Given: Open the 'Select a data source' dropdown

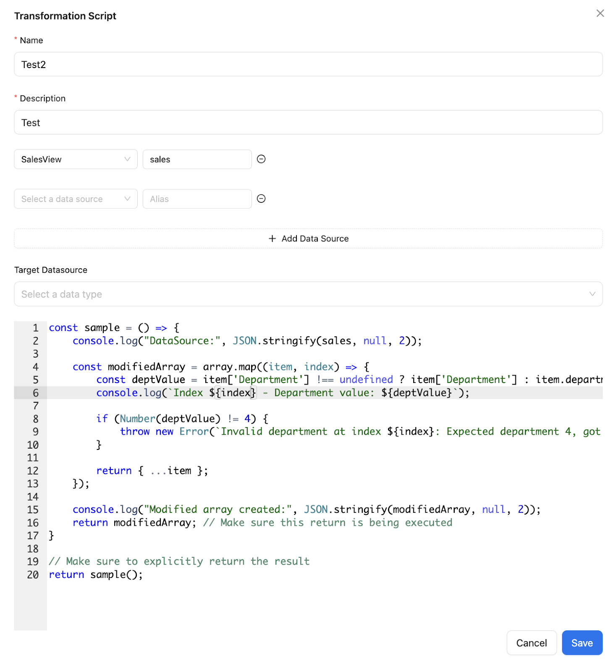Looking at the screenshot, I should [x=76, y=199].
